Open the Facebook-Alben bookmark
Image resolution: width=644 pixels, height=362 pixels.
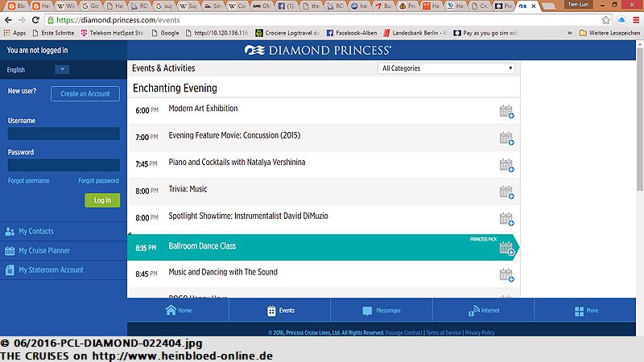[352, 33]
